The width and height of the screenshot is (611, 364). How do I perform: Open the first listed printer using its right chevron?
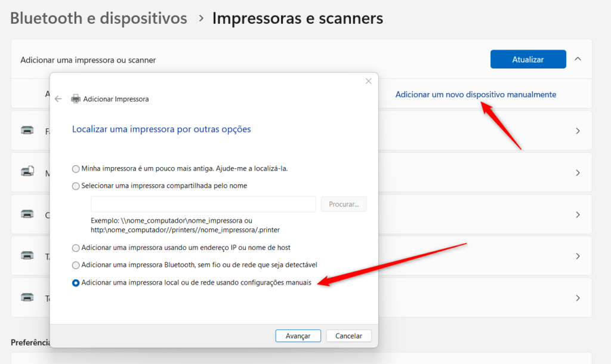(x=578, y=131)
